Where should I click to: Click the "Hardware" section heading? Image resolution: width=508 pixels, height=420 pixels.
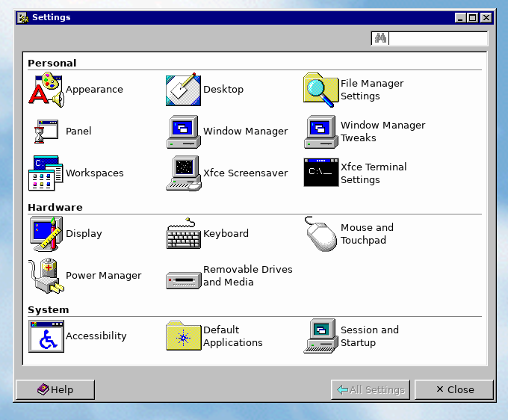(x=55, y=208)
